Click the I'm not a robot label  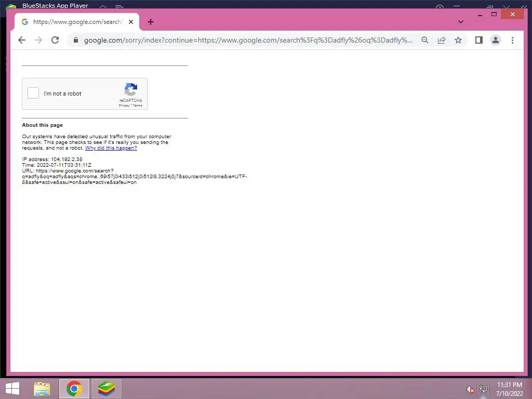pos(62,94)
